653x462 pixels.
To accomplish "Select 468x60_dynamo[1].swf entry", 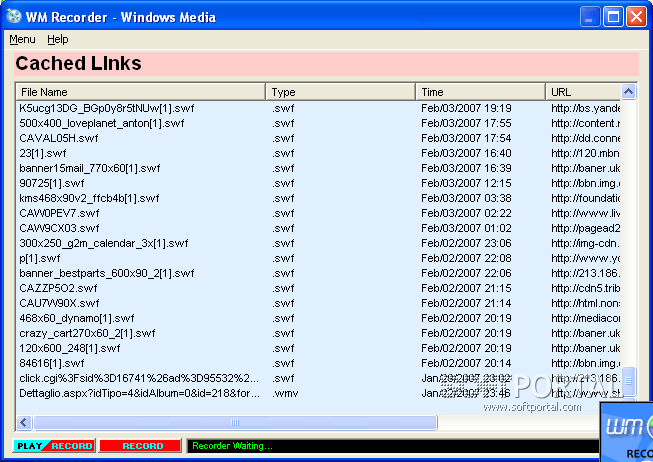I will pos(77,318).
